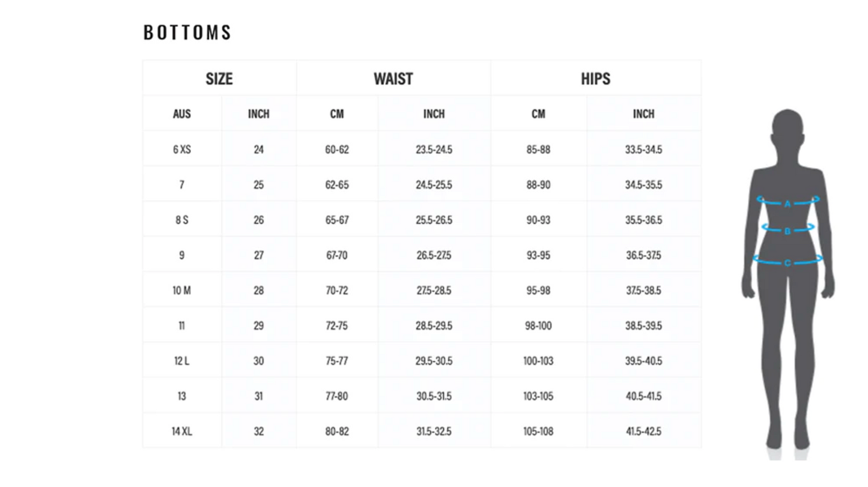This screenshot has height=487, width=868.
Task: Click hips value 88-90 cm
Action: [x=538, y=184]
